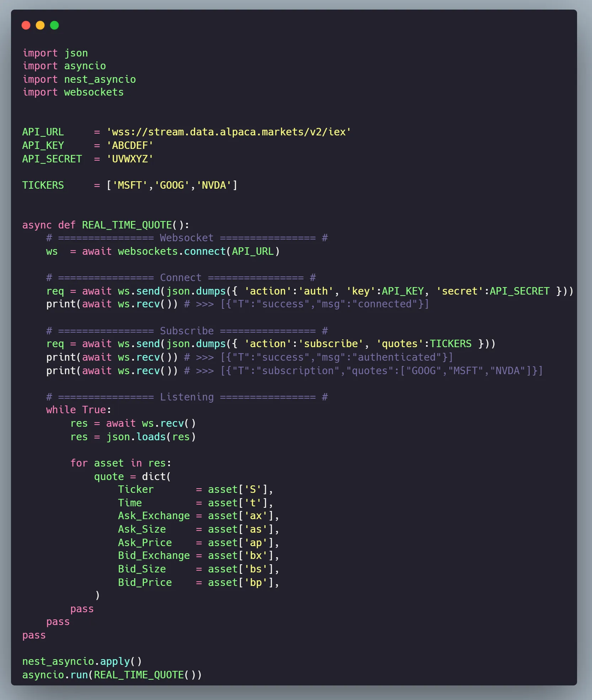Click the yellow minimize dot
This screenshot has width=592, height=700.
tap(40, 25)
